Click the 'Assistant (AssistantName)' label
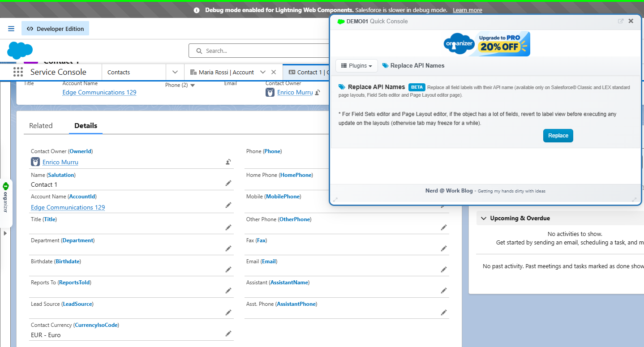This screenshot has width=644, height=347. (278, 283)
